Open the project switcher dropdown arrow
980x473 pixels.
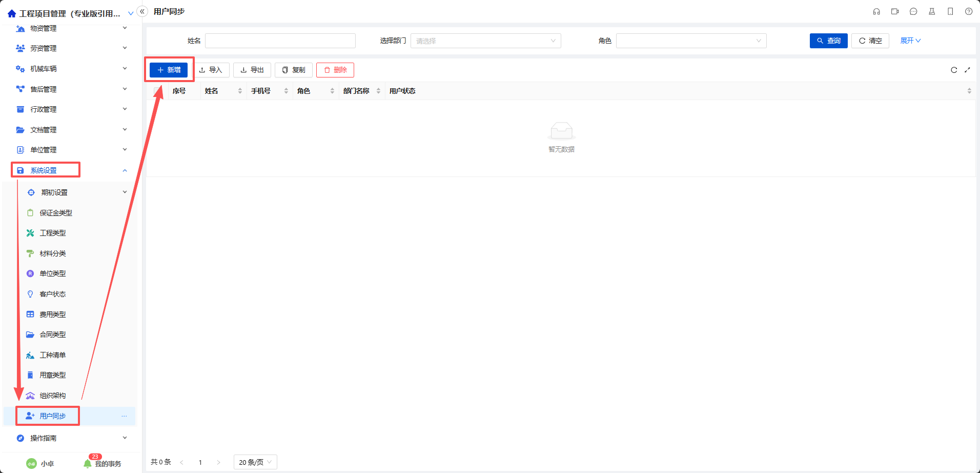click(x=131, y=13)
